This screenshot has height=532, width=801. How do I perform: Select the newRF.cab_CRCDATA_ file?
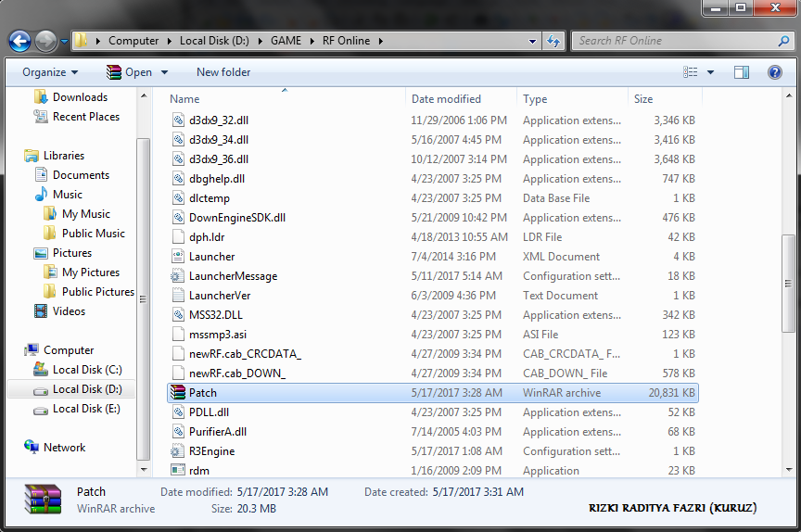[245, 354]
